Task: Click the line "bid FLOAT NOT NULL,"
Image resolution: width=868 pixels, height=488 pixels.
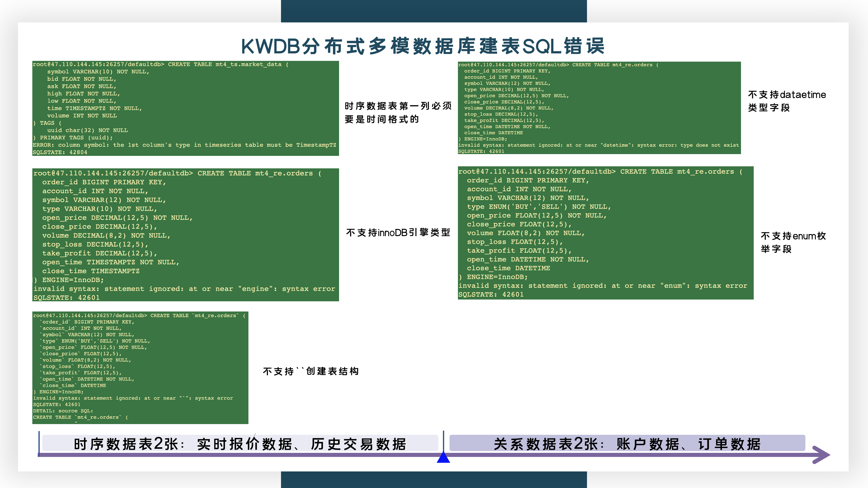Action: tap(81, 79)
